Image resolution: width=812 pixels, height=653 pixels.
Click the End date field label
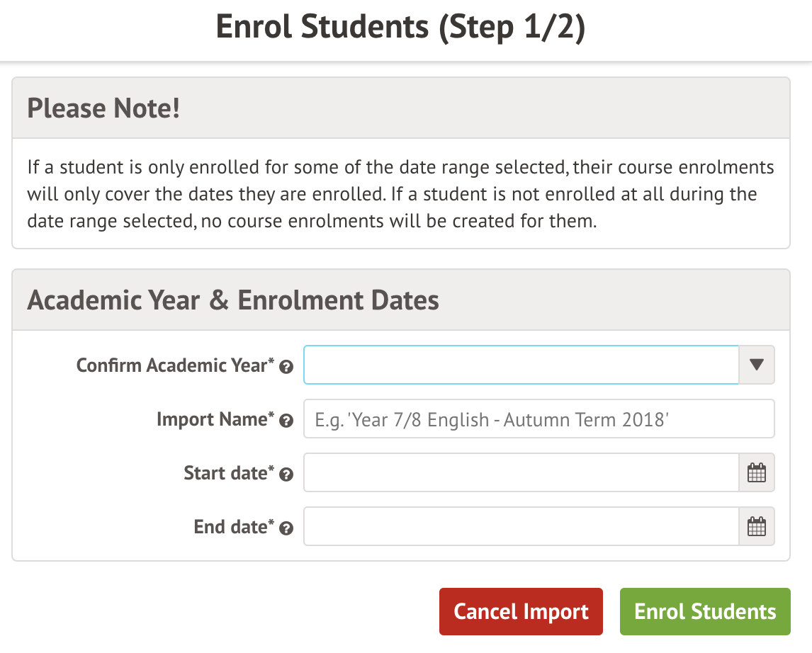233,527
